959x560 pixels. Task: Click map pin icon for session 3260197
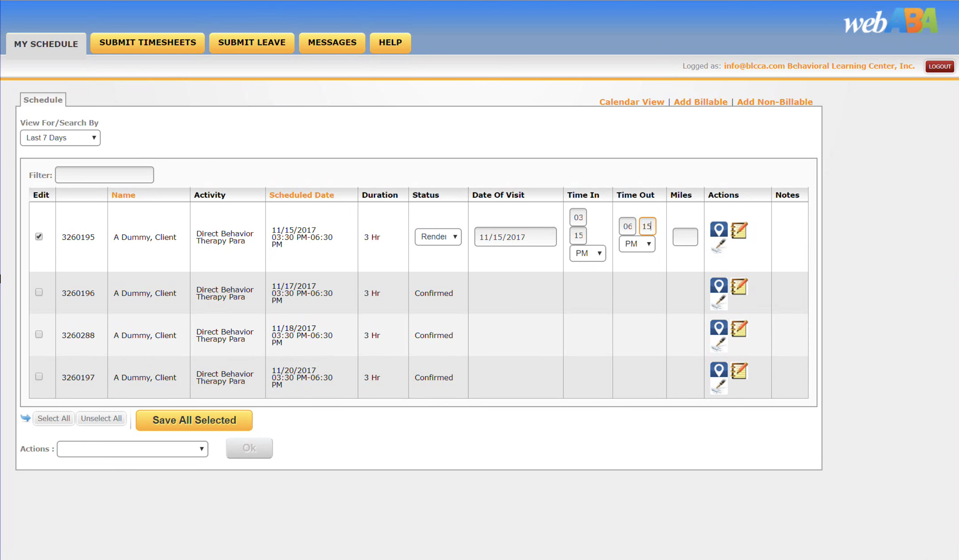click(718, 370)
